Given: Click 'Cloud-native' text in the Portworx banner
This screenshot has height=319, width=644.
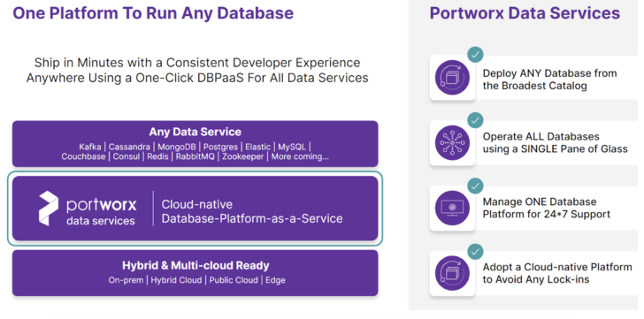Looking at the screenshot, I should [197, 204].
